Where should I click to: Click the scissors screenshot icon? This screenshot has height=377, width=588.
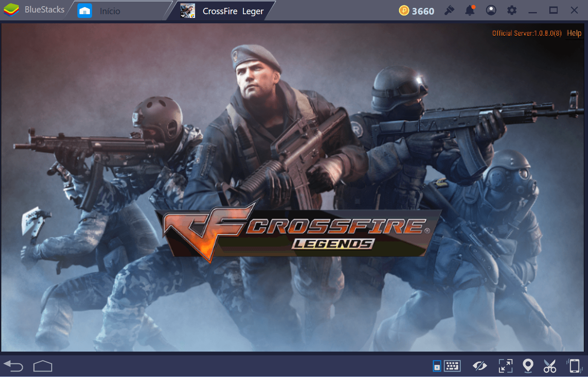point(550,366)
